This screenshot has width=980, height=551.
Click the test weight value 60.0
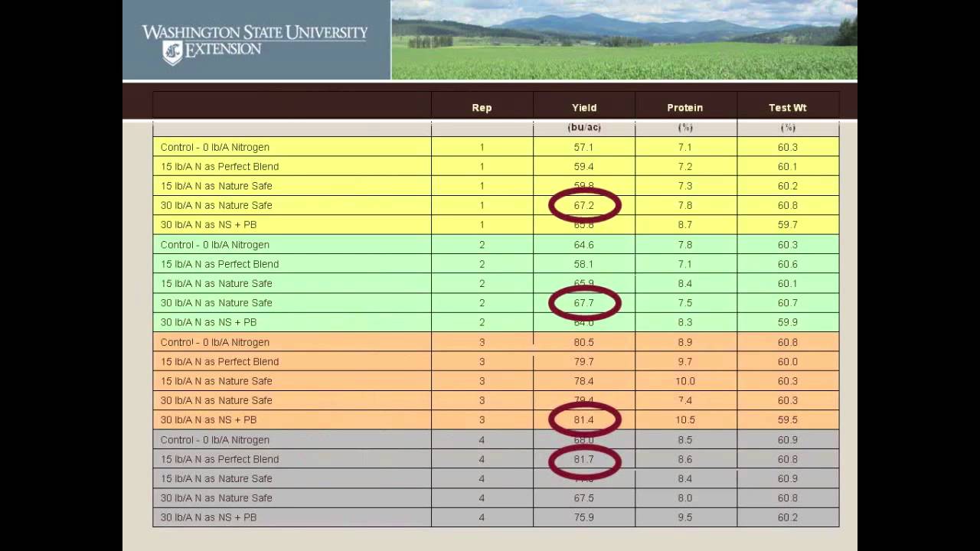(788, 362)
